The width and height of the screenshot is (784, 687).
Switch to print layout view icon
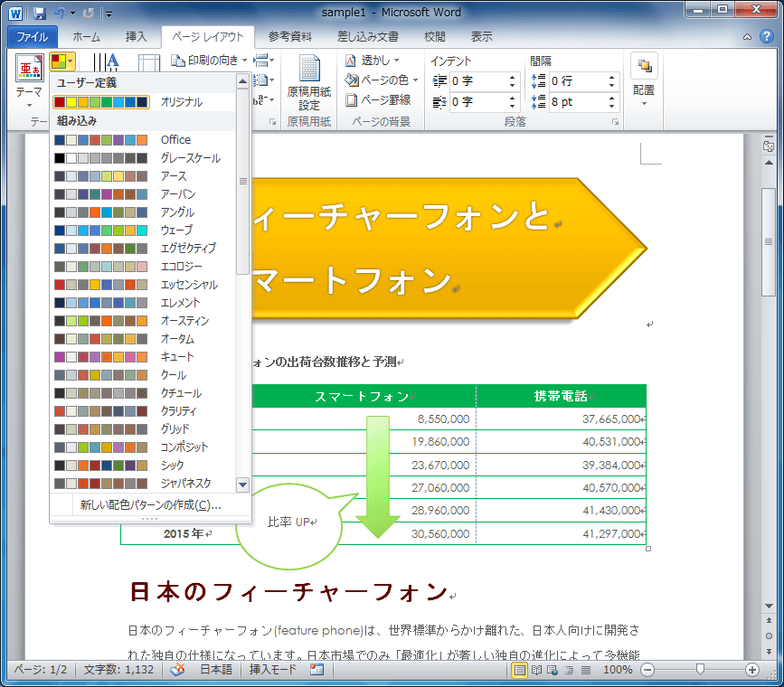(519, 670)
